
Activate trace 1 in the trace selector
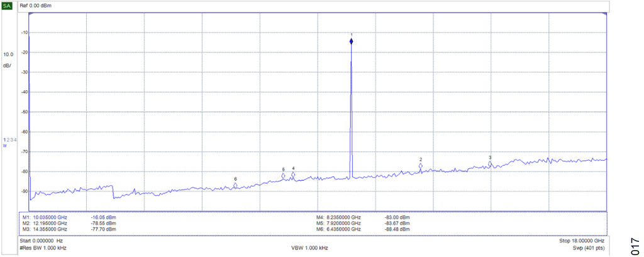pyautogui.click(x=4, y=139)
